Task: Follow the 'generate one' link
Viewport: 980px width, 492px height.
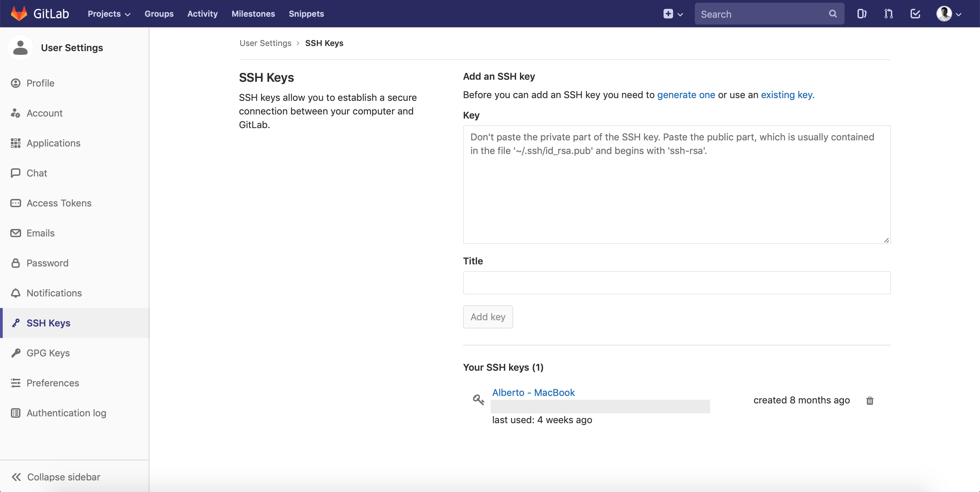Action: [686, 95]
